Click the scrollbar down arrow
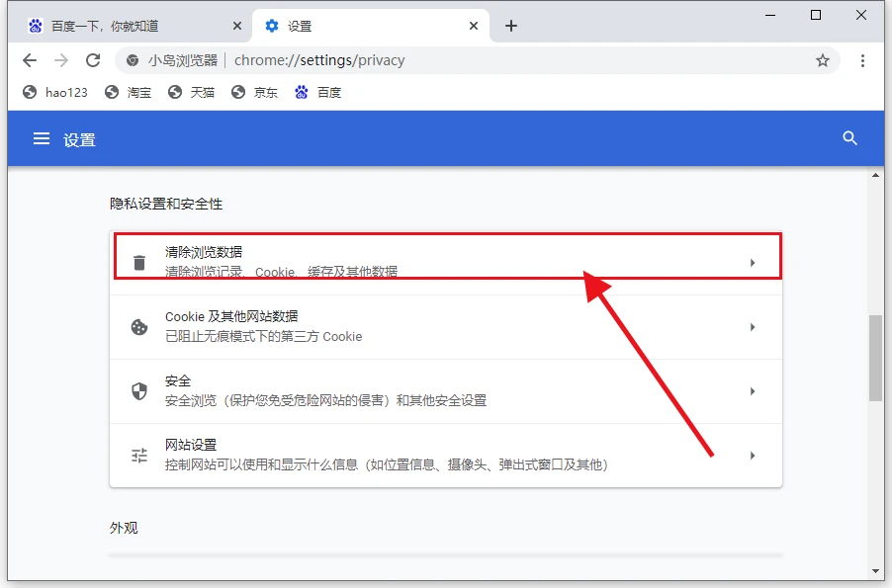The image size is (892, 588). coord(875,571)
